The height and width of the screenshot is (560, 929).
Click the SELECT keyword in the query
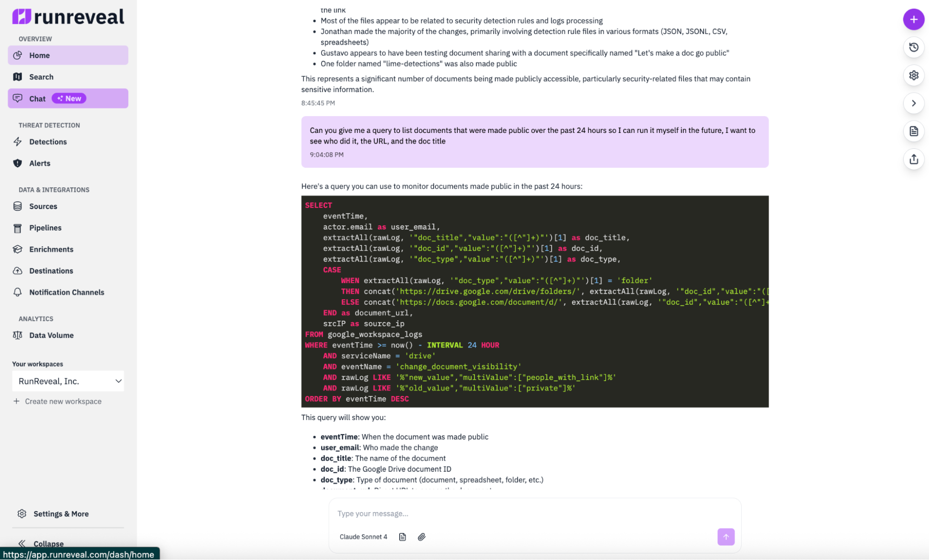point(318,205)
